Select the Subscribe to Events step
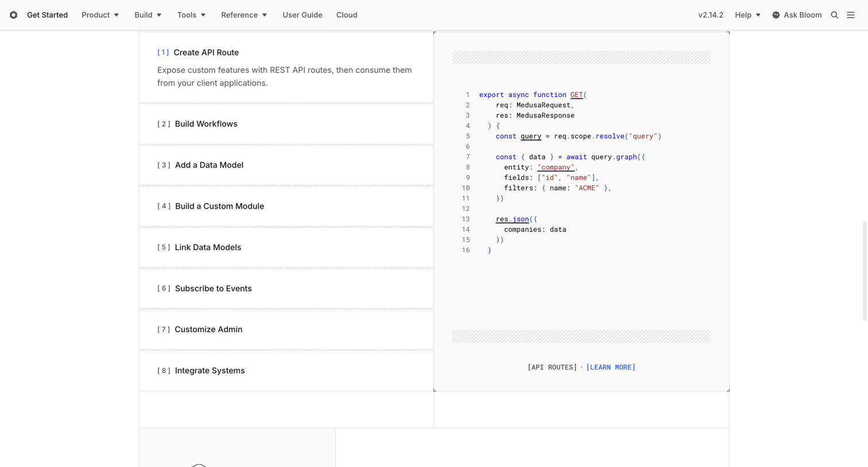 [x=286, y=289]
